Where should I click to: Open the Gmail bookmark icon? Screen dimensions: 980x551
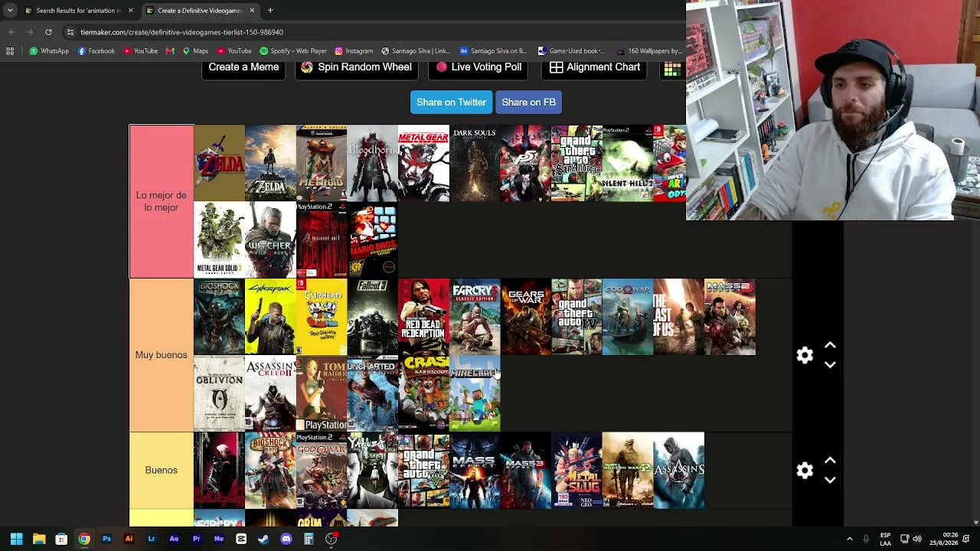pos(170,51)
